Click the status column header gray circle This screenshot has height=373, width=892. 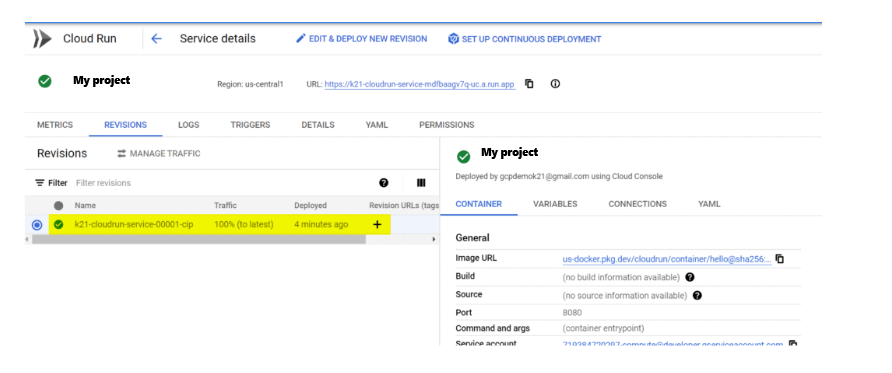[x=59, y=205]
